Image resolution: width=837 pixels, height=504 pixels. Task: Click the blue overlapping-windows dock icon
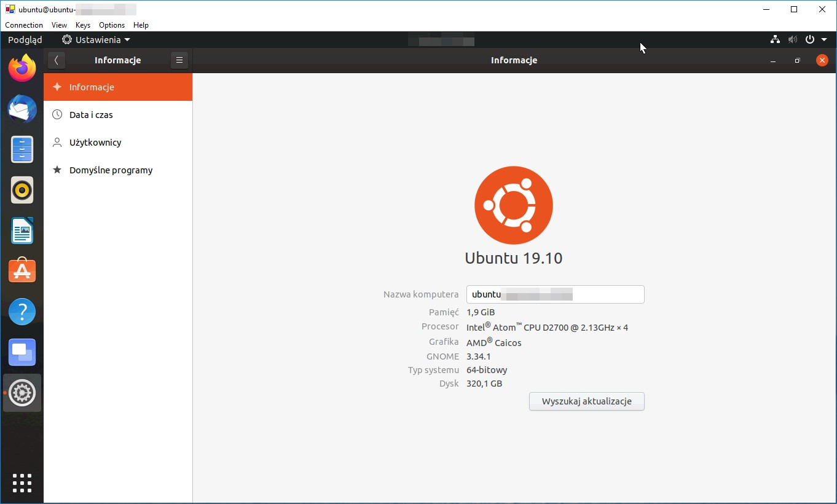click(x=22, y=352)
